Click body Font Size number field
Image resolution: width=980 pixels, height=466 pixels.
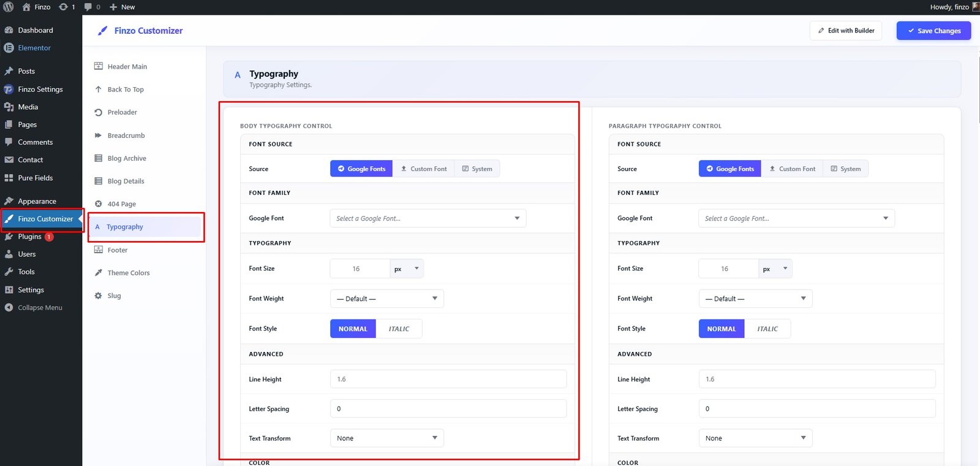[x=360, y=269]
